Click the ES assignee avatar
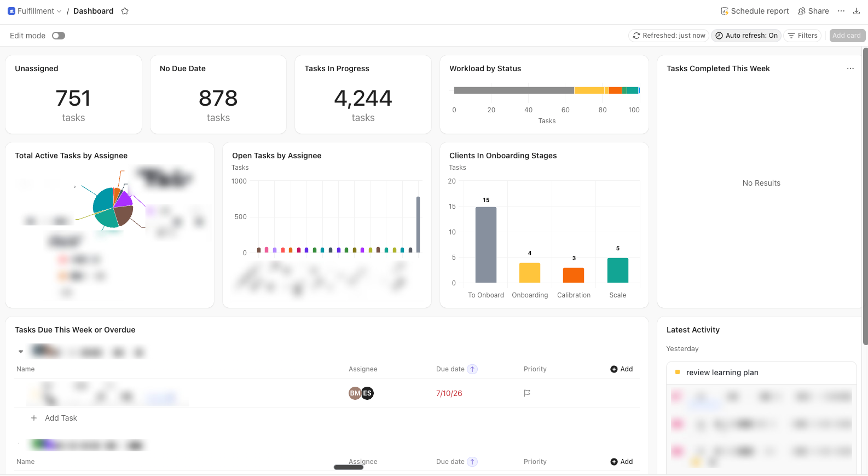Image resolution: width=868 pixels, height=476 pixels. (x=367, y=393)
